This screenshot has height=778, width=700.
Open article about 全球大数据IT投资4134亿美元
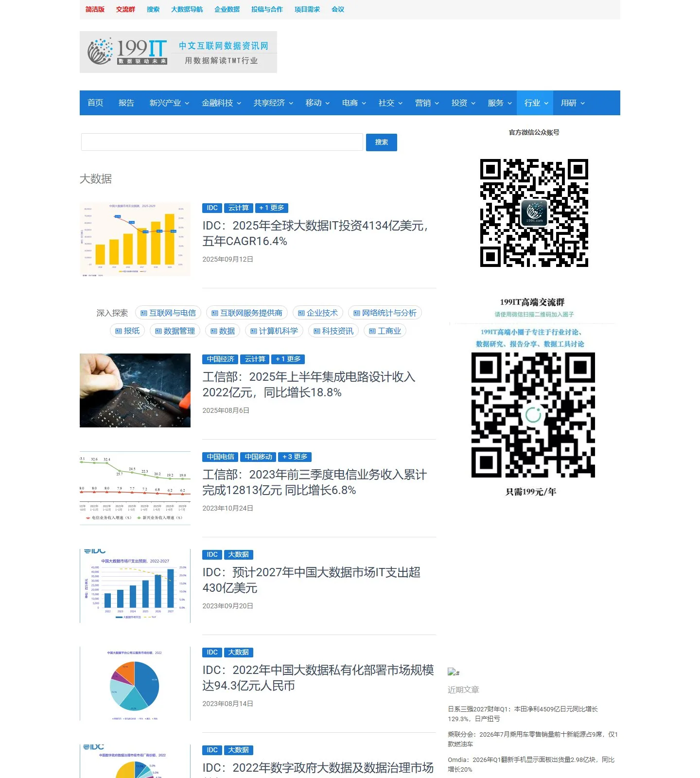315,233
